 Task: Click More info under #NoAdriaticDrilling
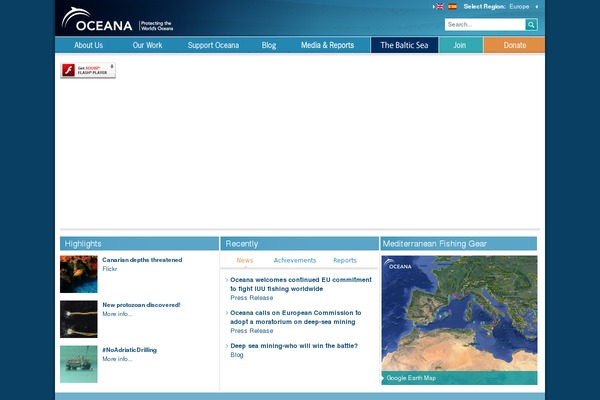[117, 359]
